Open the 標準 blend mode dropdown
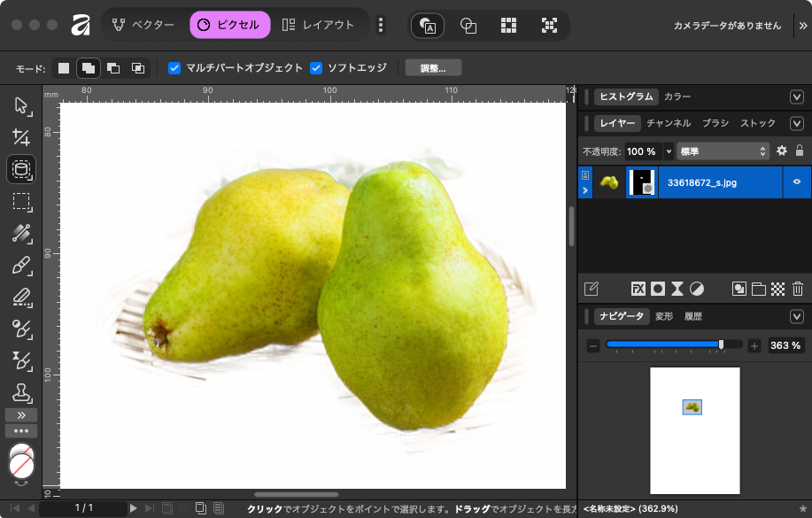812x518 pixels. 722,151
